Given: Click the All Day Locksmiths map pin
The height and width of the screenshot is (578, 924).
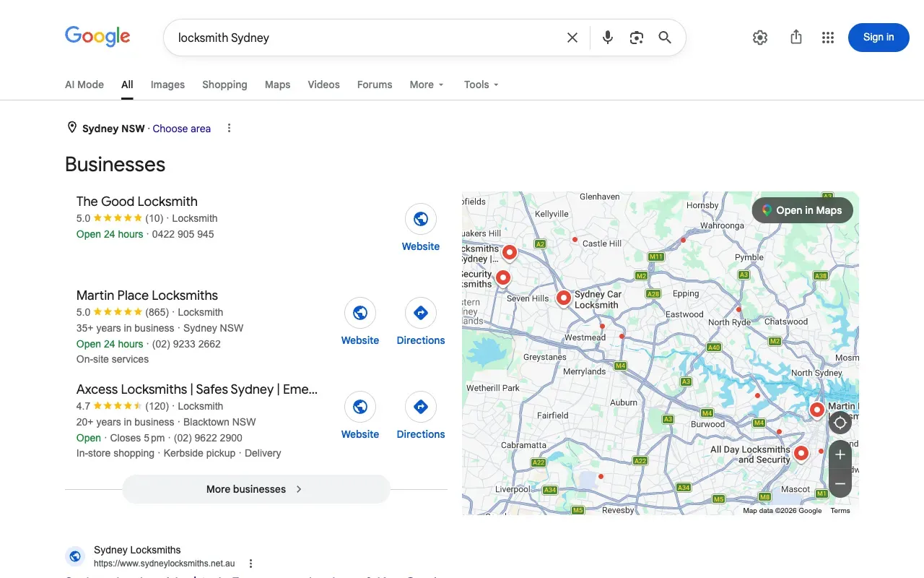Looking at the screenshot, I should pyautogui.click(x=801, y=454).
